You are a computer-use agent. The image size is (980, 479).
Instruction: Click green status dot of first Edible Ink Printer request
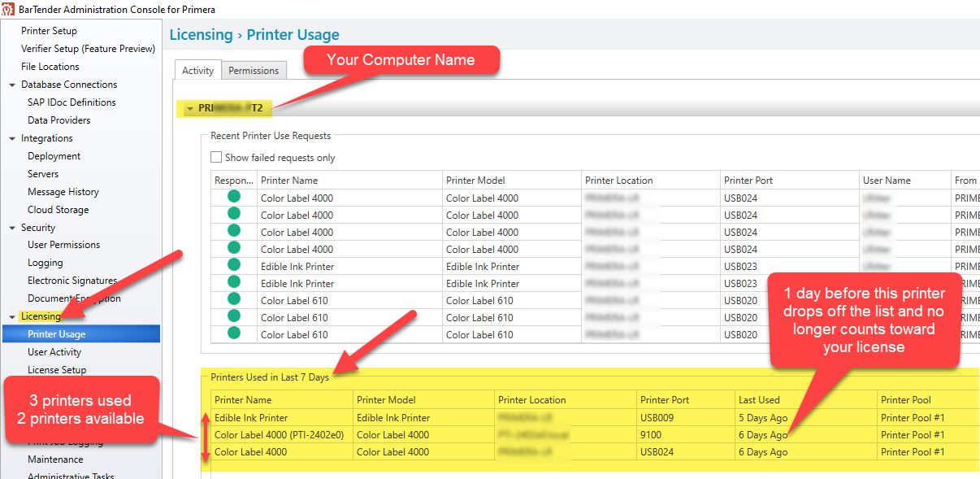[x=234, y=266]
